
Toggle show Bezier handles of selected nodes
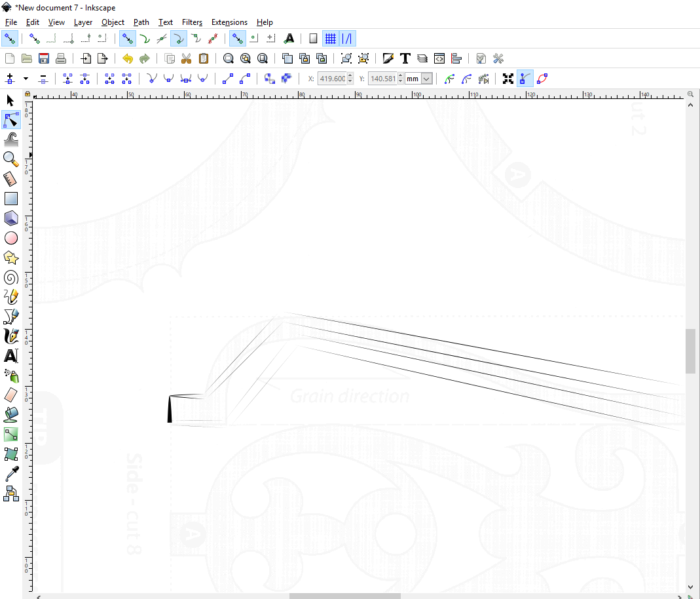(x=525, y=79)
